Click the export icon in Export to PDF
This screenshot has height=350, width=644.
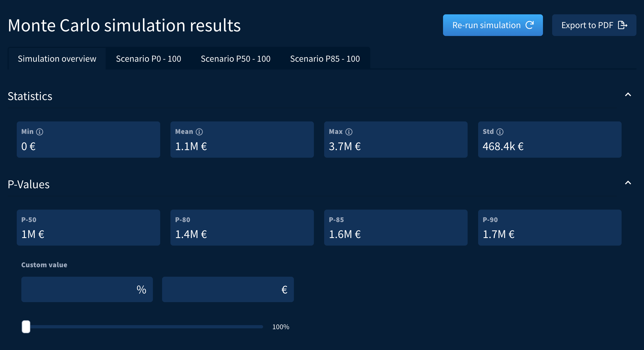point(622,25)
